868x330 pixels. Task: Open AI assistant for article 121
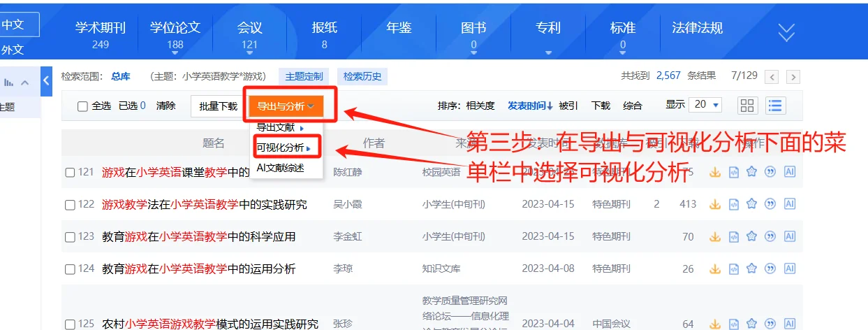coord(790,172)
